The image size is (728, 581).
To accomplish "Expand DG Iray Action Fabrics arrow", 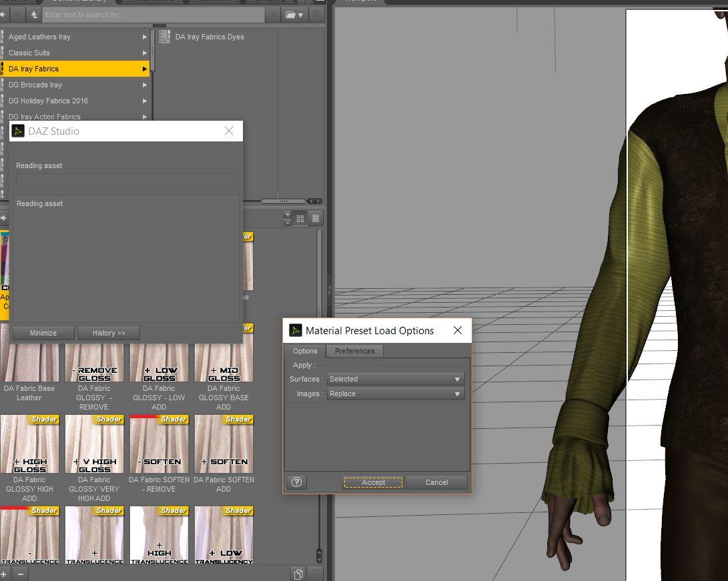I will (x=144, y=117).
